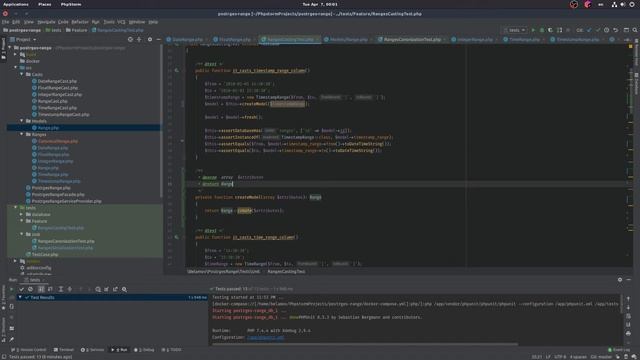Click expand all icon in test results toolbar

coord(61,289)
